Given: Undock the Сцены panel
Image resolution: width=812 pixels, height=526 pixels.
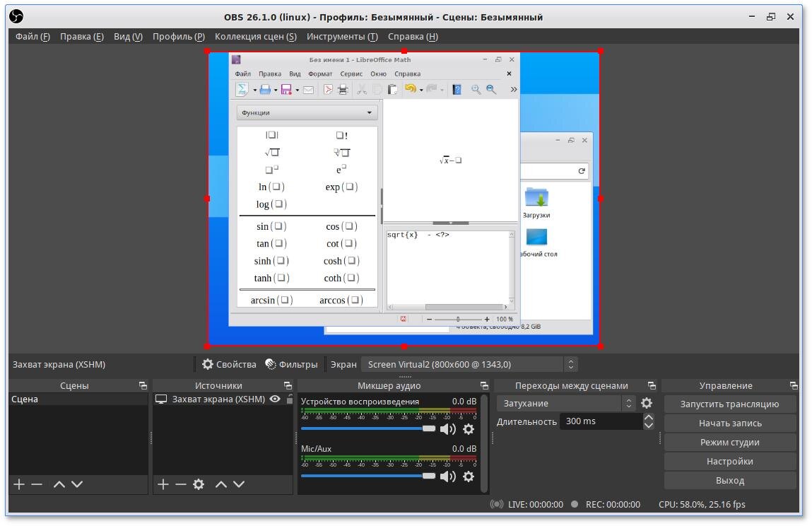Looking at the screenshot, I should 143,385.
